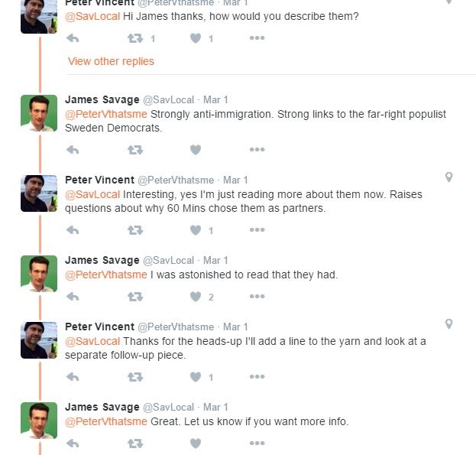Open more options on "Thanks for the heads-up" tweet
Viewport: 476px width, 455px height.
click(x=257, y=377)
